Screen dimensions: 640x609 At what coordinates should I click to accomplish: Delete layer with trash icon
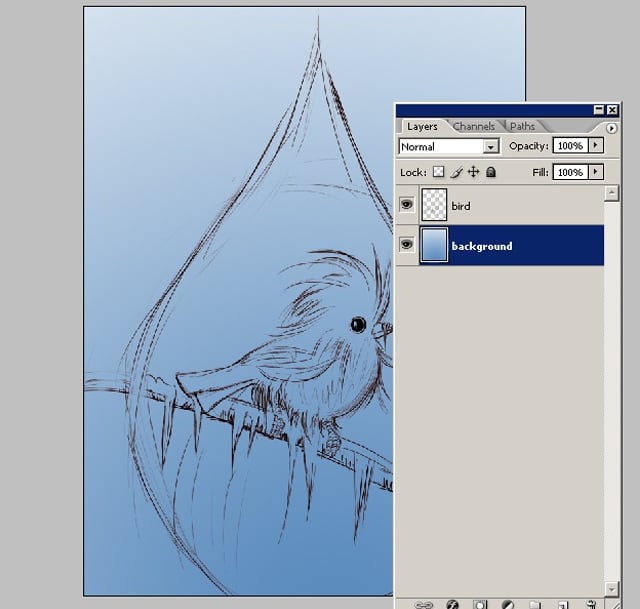(591, 605)
